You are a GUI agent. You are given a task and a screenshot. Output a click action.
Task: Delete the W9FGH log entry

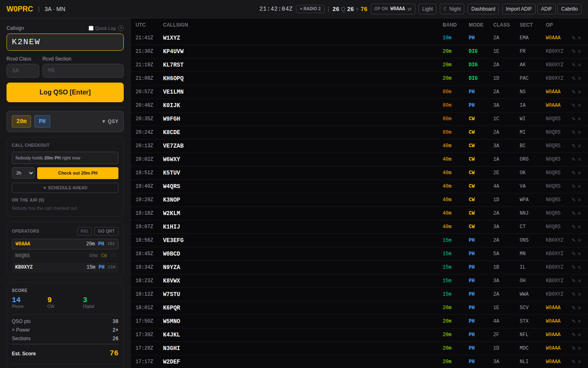coord(579,119)
